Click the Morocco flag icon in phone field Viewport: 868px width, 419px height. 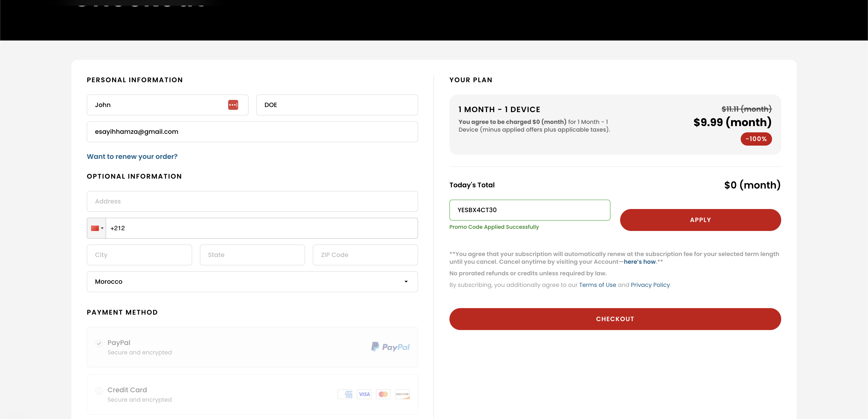(95, 228)
